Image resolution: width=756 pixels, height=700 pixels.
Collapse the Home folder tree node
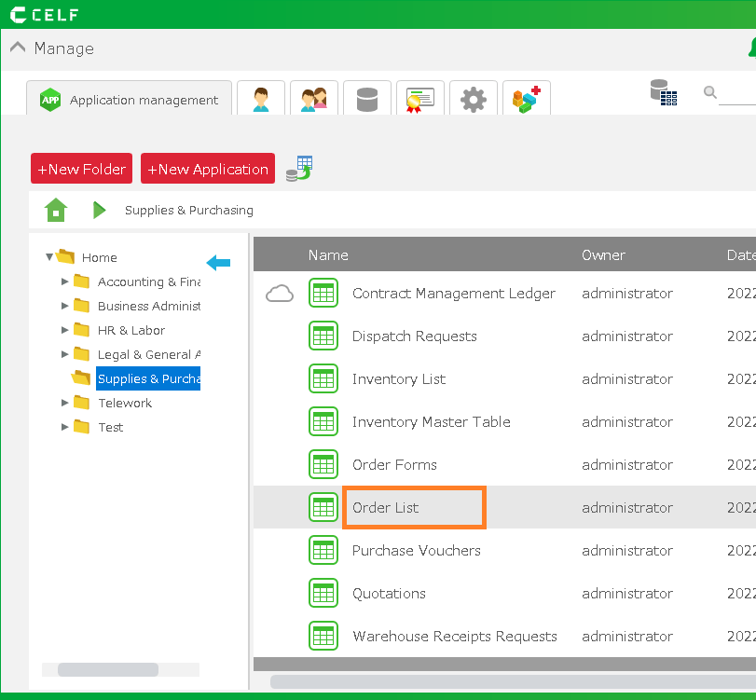[x=49, y=257]
